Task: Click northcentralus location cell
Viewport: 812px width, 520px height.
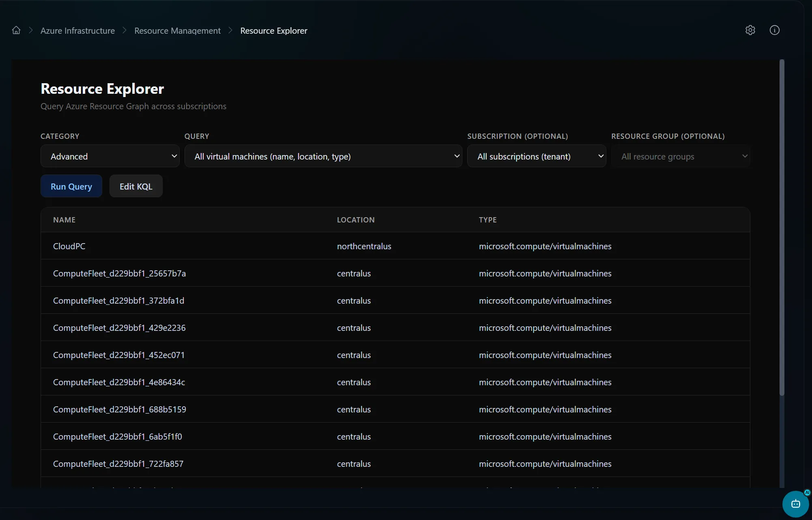Action: [x=364, y=246]
